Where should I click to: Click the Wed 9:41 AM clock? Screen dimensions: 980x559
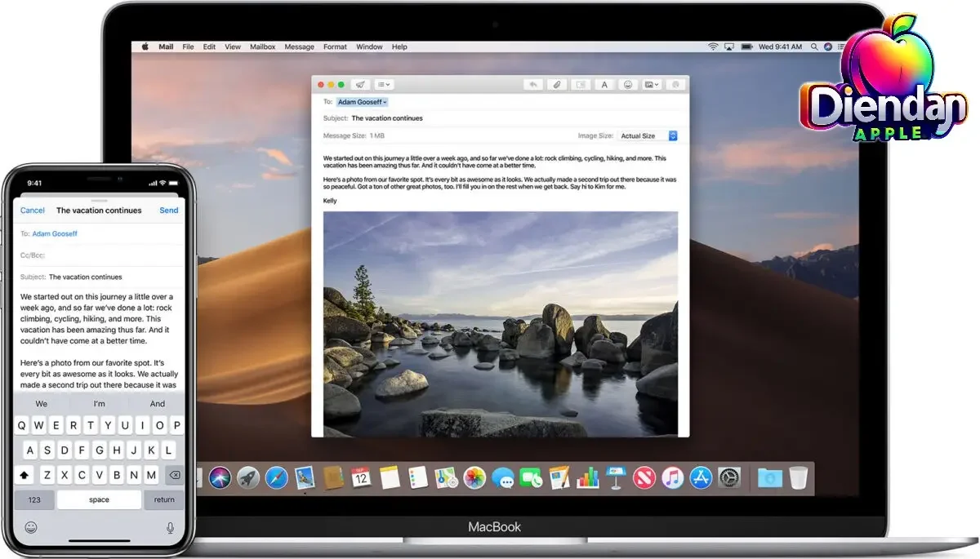point(780,47)
